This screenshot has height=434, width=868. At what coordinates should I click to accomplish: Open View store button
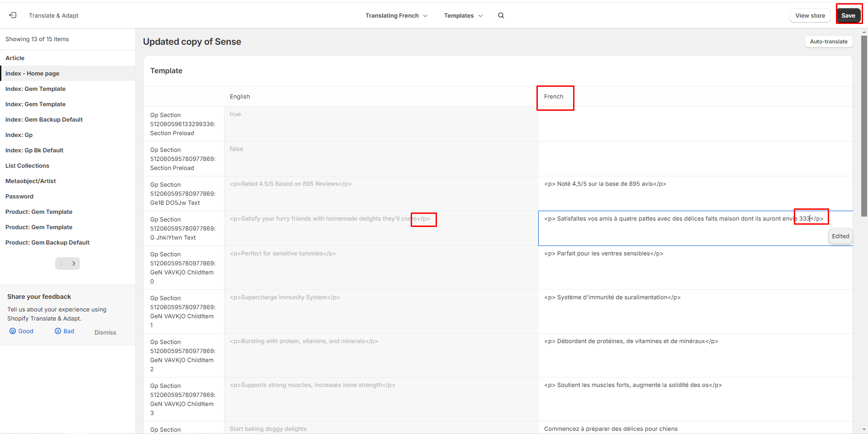(x=810, y=15)
